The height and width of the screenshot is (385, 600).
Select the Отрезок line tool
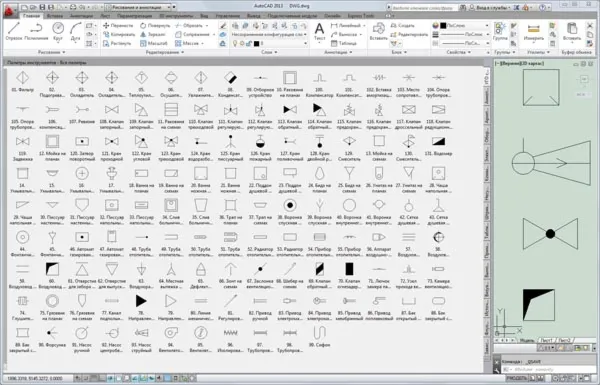[x=13, y=31]
